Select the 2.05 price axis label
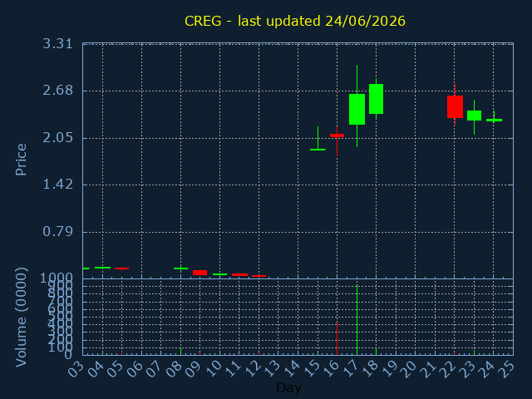This screenshot has width=532, height=399. (x=57, y=138)
